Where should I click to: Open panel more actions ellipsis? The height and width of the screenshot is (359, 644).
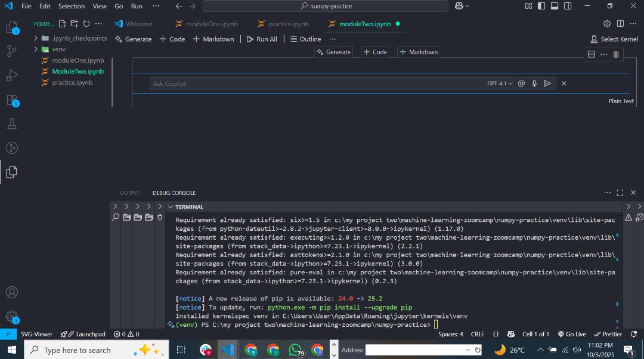[607, 193]
